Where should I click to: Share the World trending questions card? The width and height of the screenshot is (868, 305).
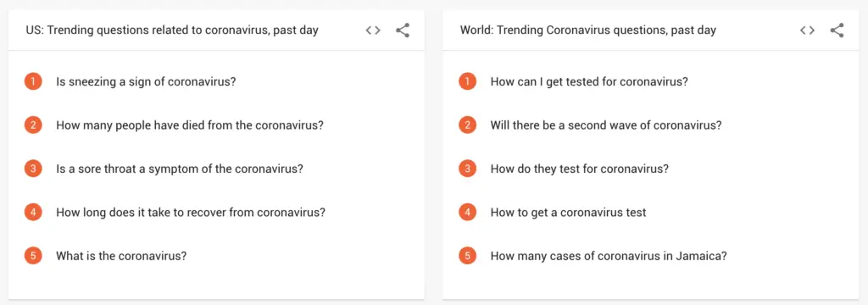click(837, 30)
